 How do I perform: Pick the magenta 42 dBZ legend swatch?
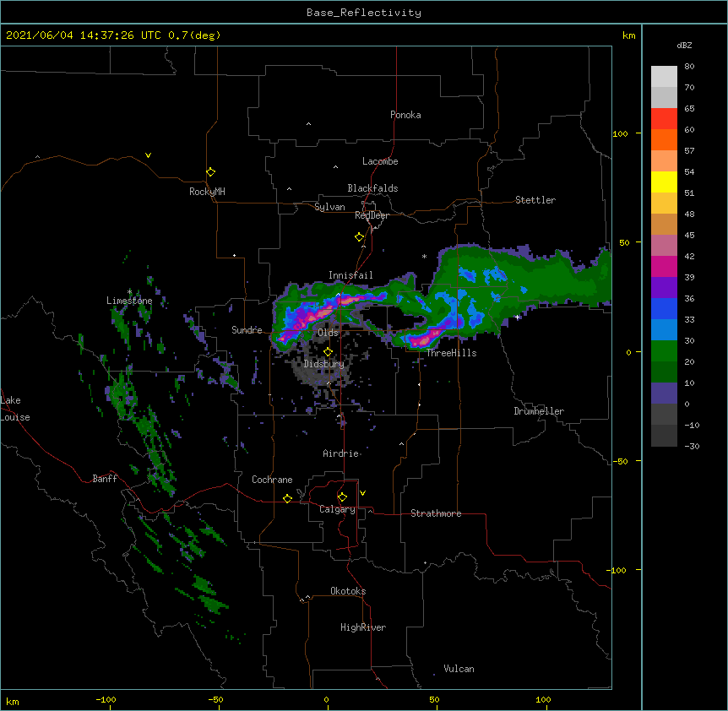point(664,266)
